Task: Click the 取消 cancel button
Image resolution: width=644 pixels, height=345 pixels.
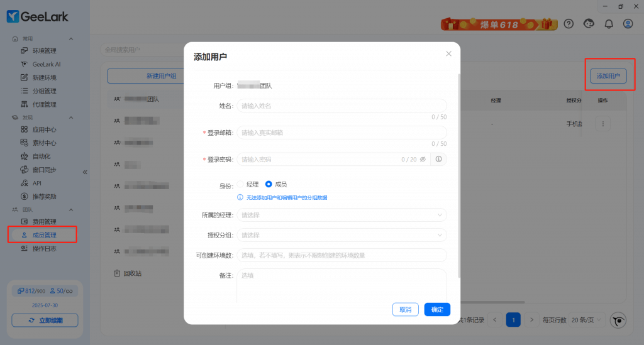Action: (406, 309)
